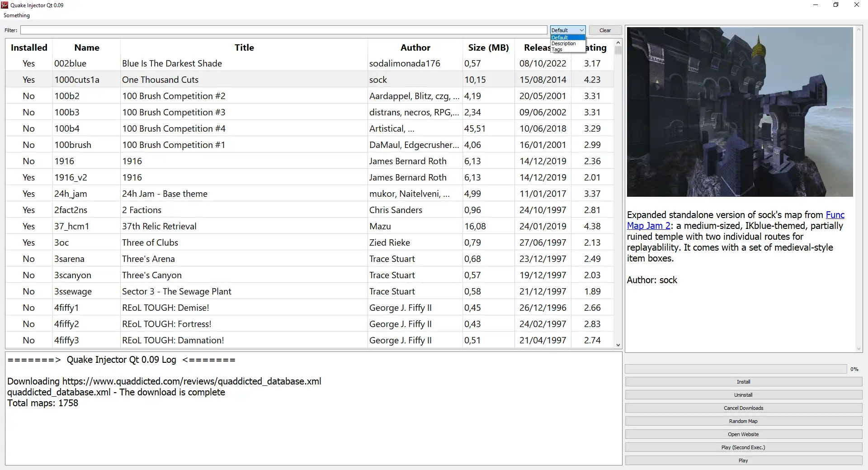The height and width of the screenshot is (470, 868).
Task: Click the description panel scroll-down arrow
Action: (859, 349)
